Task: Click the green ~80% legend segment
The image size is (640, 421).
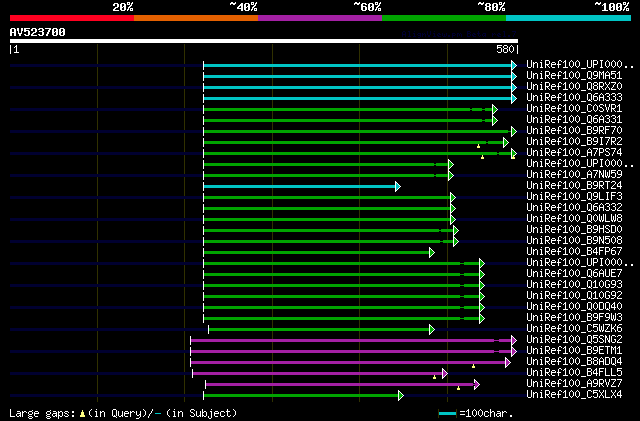Action: 444,18
